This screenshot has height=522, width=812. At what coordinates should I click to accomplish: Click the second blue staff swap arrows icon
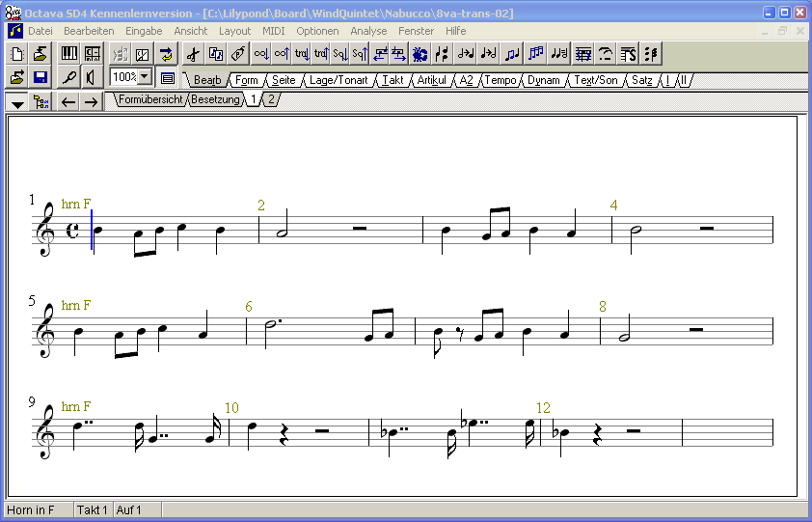[x=398, y=54]
